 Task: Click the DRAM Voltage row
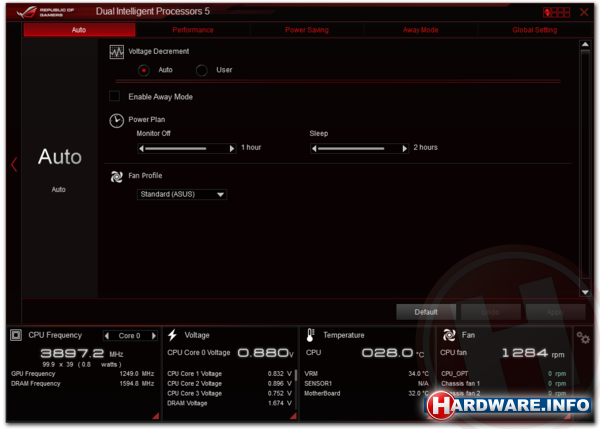(x=229, y=403)
